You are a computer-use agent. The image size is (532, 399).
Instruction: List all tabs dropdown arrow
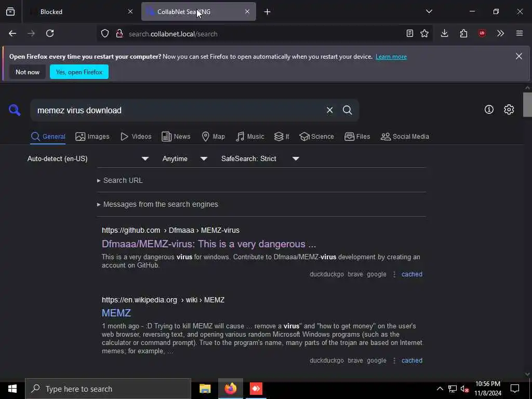click(x=429, y=11)
